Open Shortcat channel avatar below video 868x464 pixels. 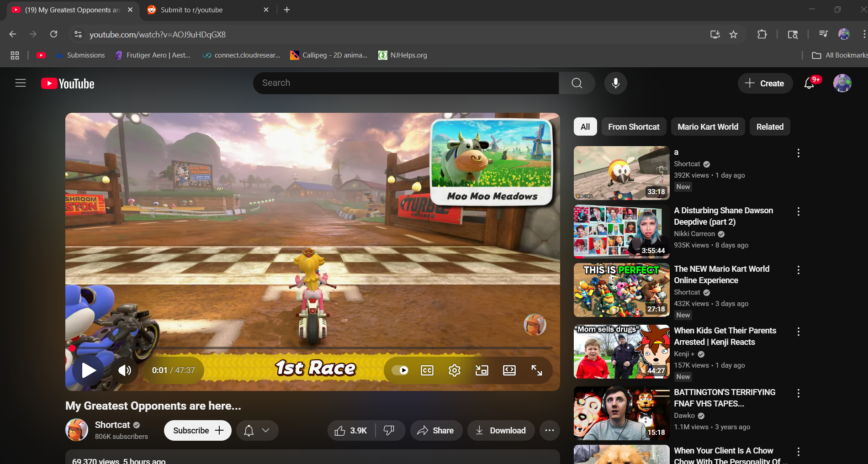[x=77, y=430]
